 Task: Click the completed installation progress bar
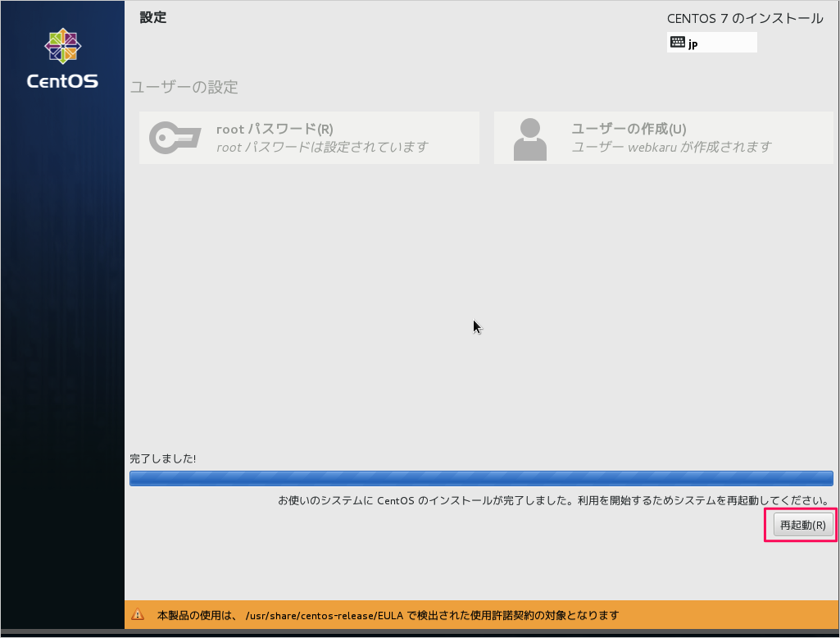coord(481,478)
